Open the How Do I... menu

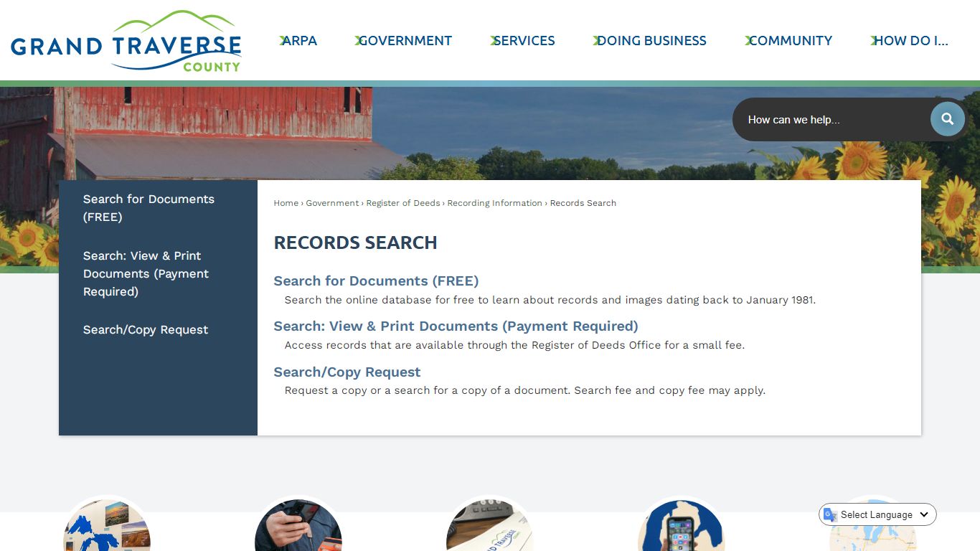[910, 41]
